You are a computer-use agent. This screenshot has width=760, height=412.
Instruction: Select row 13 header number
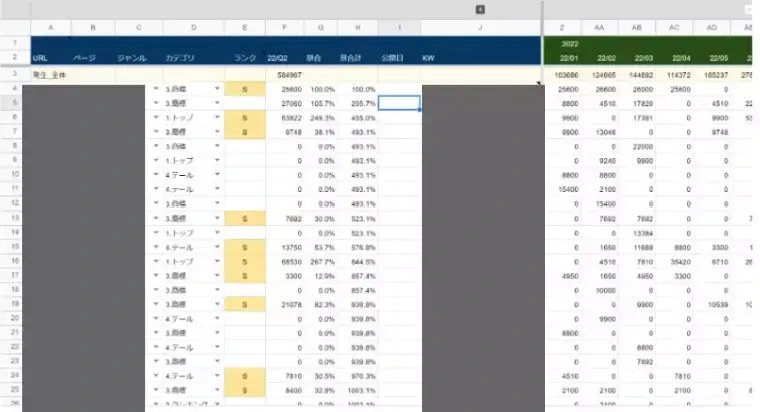(15, 218)
